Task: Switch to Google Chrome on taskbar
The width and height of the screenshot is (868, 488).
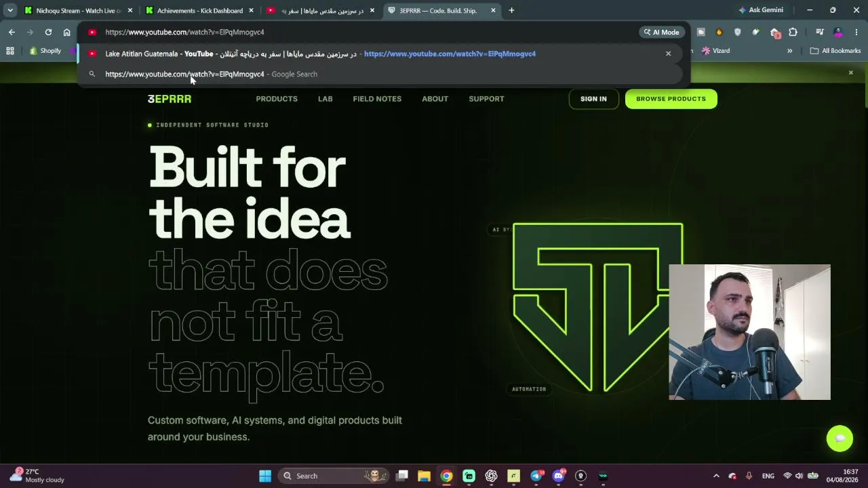Action: [x=446, y=476]
